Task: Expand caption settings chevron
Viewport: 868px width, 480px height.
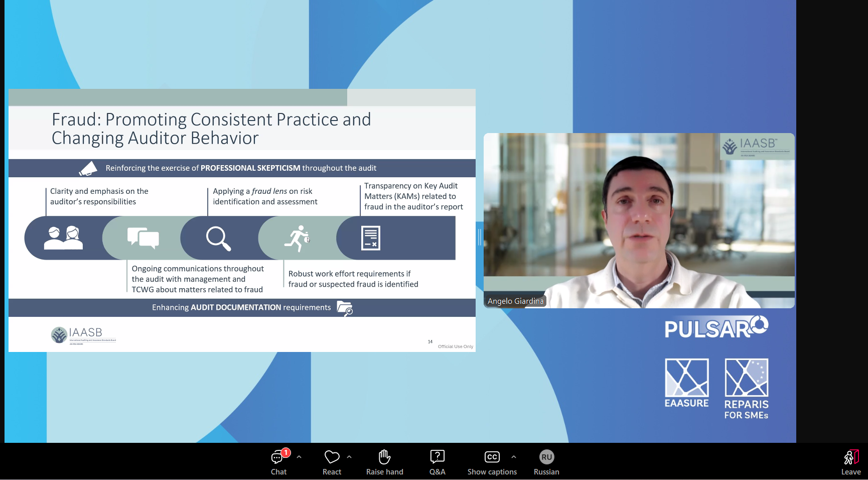Action: (514, 457)
